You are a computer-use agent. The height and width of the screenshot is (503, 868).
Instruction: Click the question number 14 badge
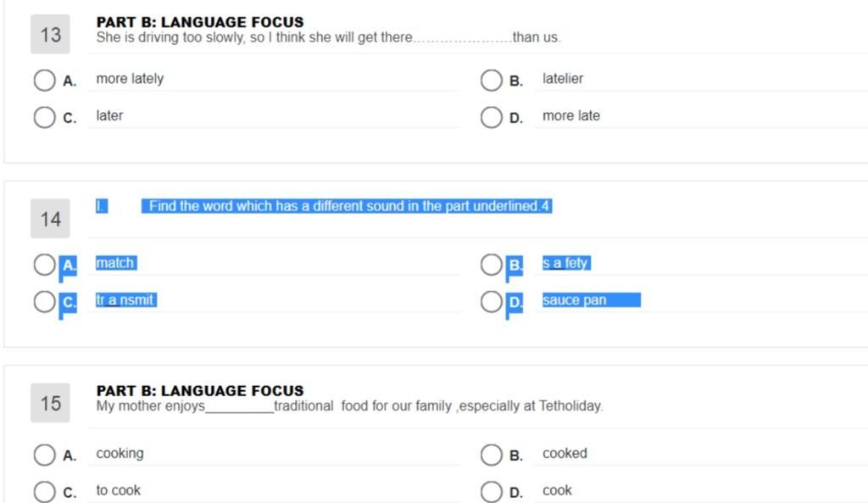pyautogui.click(x=50, y=219)
